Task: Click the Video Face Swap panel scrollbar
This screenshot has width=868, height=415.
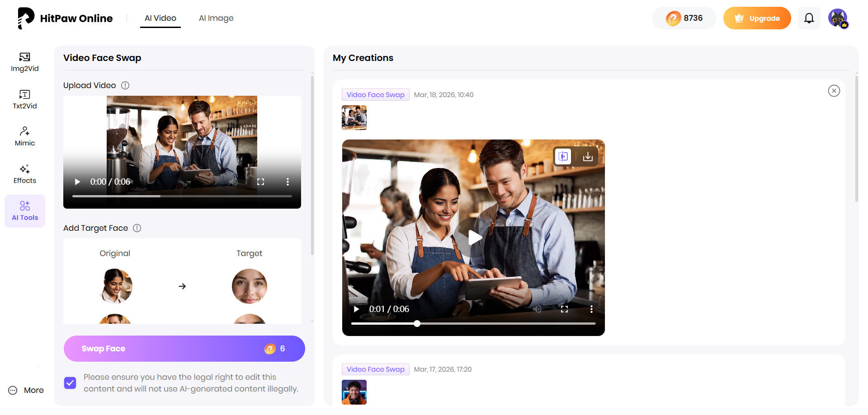Action: (312, 166)
